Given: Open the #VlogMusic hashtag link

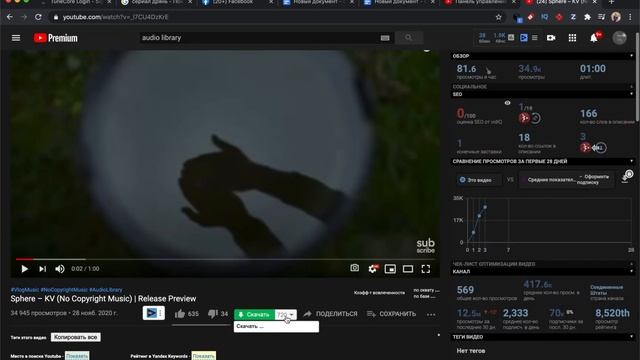Looking at the screenshot, I should click(x=25, y=290).
